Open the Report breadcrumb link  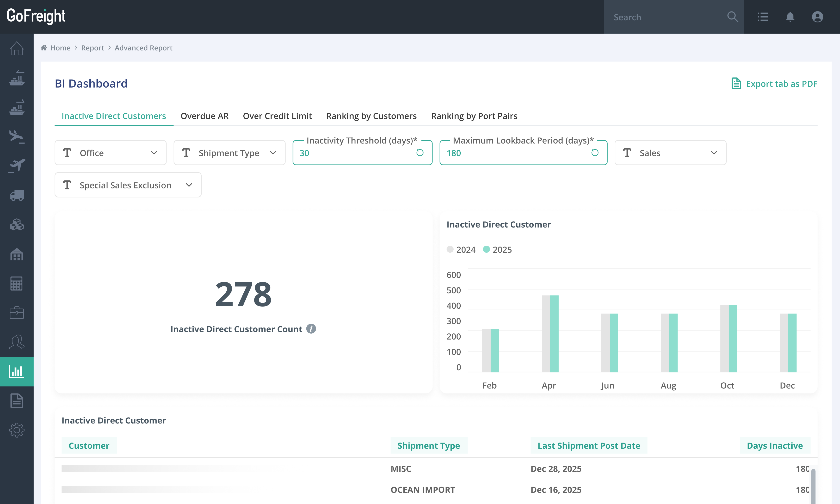point(92,48)
